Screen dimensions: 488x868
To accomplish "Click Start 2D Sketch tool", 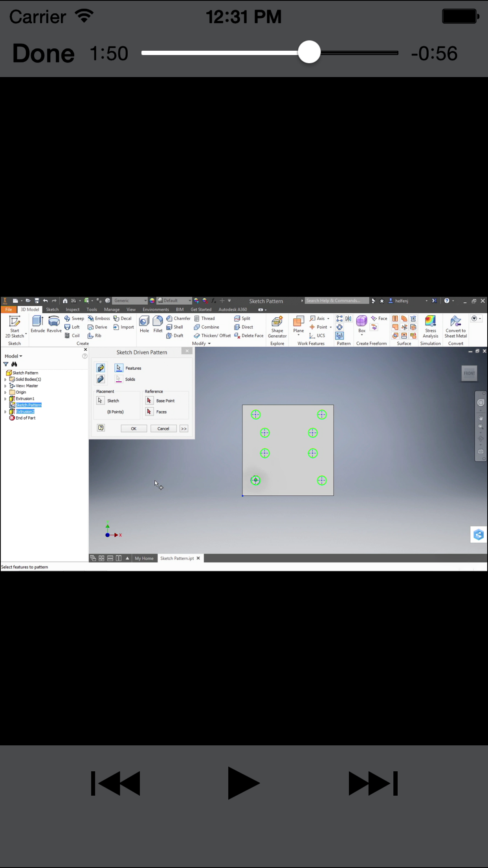I will coord(15,327).
